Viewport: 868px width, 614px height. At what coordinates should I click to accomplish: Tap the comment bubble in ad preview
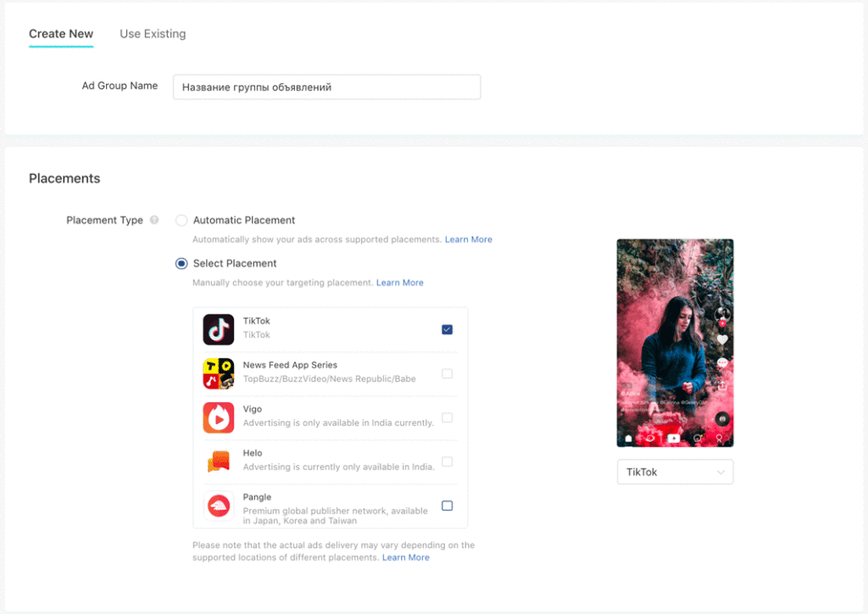tap(722, 363)
